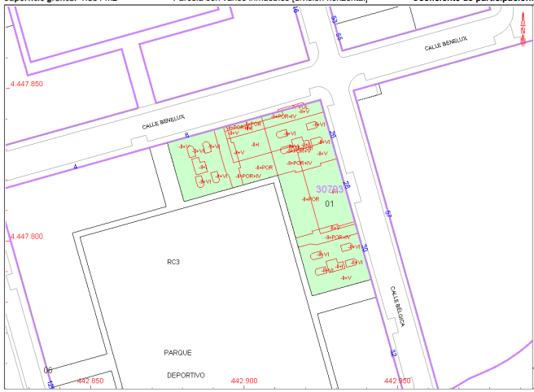Select the 442.850 coordinate label
Screen dimensions: 534x392
90,381
